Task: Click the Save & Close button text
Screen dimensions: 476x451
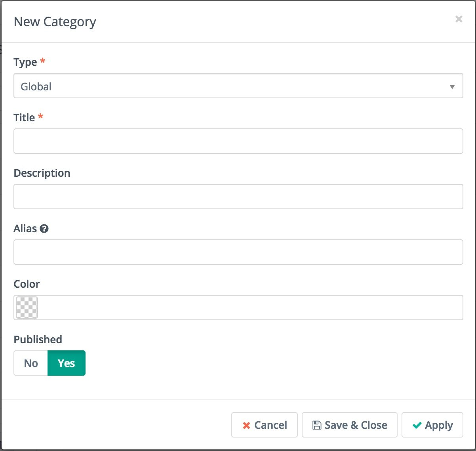Action: (x=356, y=425)
